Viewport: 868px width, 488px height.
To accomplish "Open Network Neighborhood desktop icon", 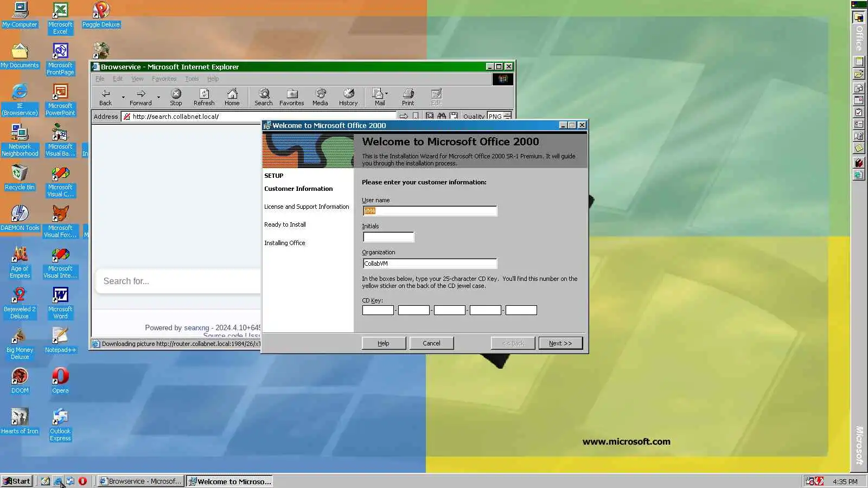I will click(20, 140).
